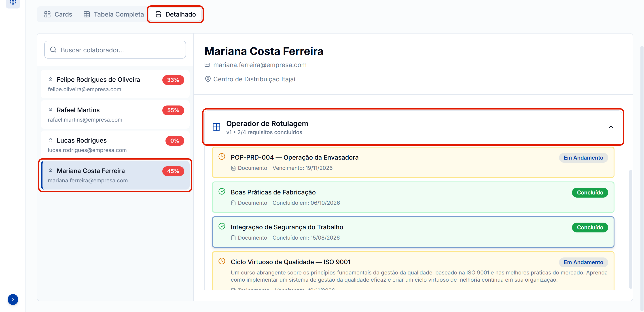This screenshot has width=644, height=312.
Task: Click the document icon under Integração de Segurança
Action: coord(233,238)
